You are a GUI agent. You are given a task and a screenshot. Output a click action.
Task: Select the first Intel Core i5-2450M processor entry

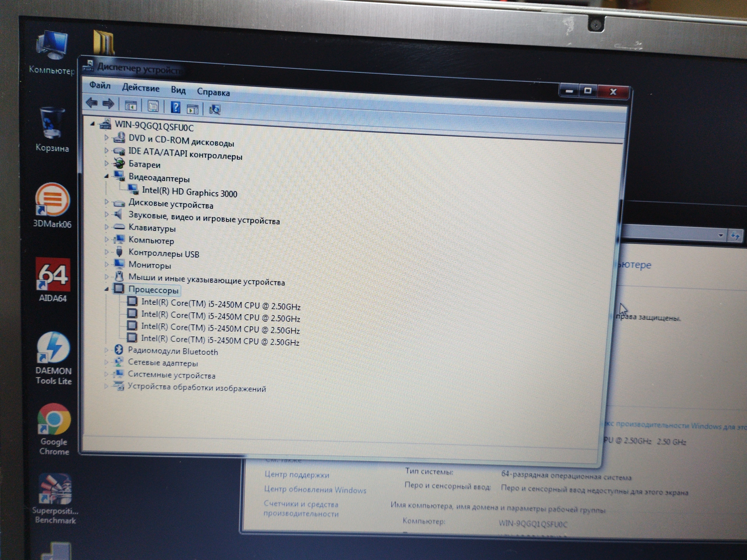pyautogui.click(x=221, y=304)
